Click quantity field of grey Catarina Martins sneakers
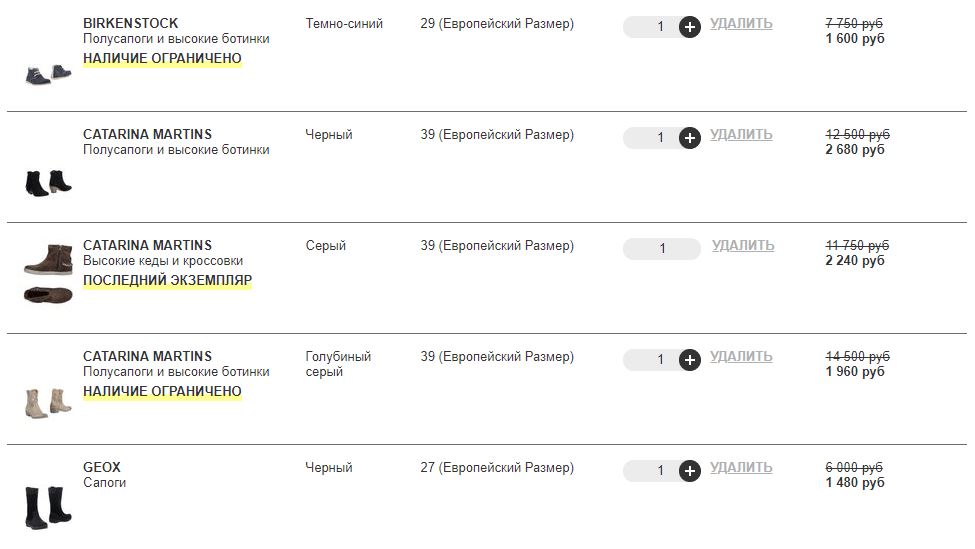The height and width of the screenshot is (549, 975). point(662,249)
